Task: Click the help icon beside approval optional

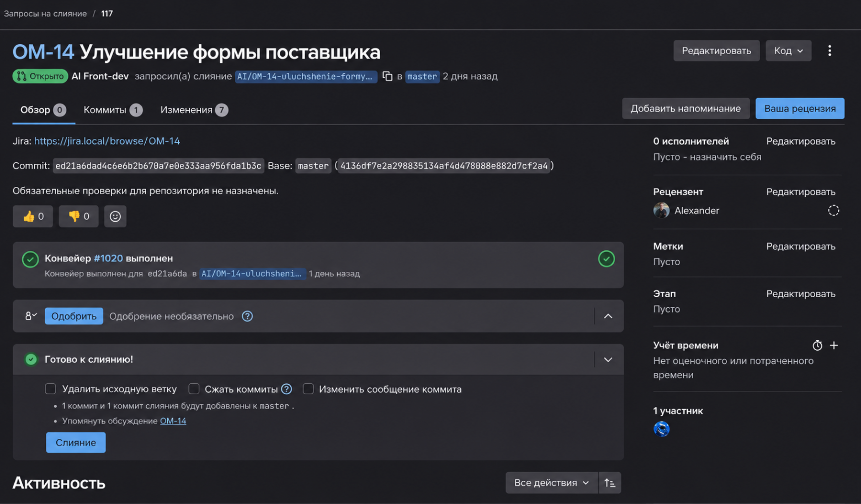Action: 247,316
